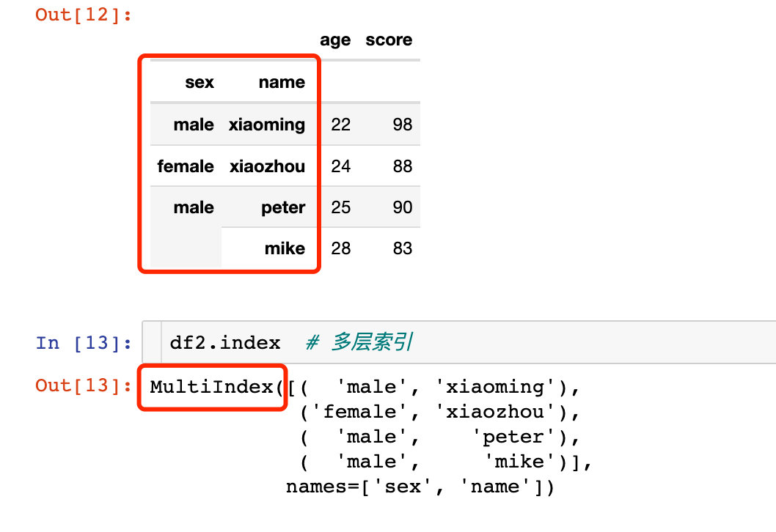Click the sex index header
Image resolution: width=776 pixels, height=532 pixels.
(200, 82)
